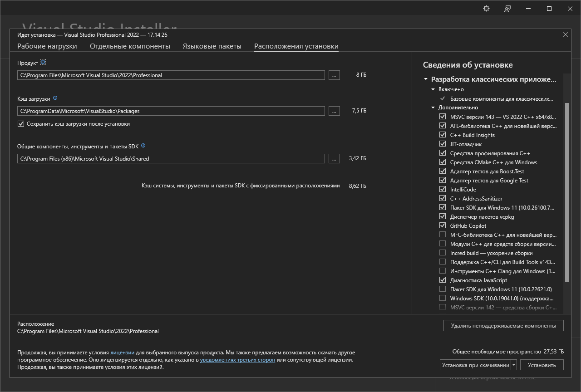Open the "Языковые пакеты" tab

tap(212, 46)
